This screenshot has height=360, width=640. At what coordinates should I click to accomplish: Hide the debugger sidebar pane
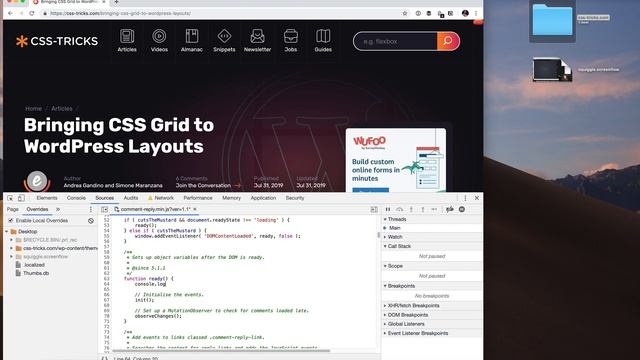click(374, 209)
